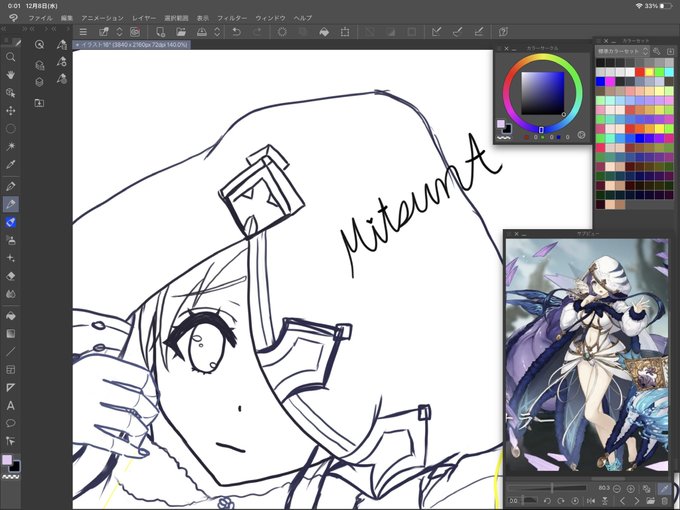Viewport: 680px width, 510px height.
Task: Open the Help (ヘルプ) menu
Action: click(303, 18)
